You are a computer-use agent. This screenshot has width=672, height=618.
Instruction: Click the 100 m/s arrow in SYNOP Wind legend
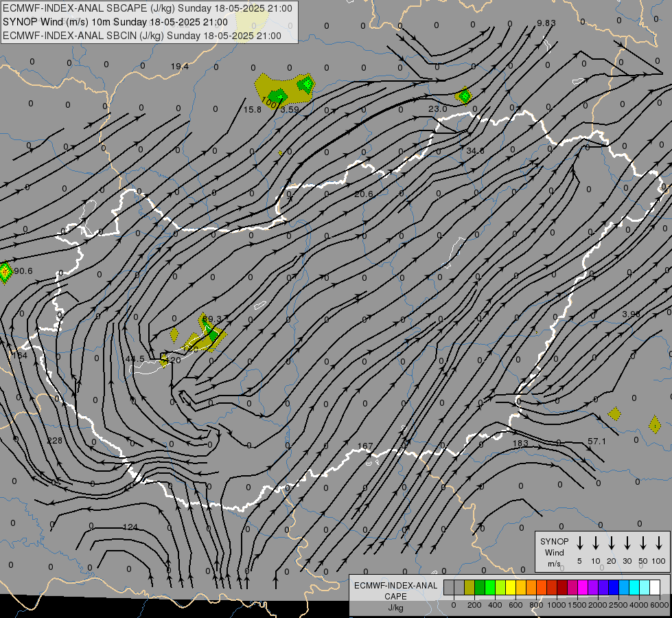coord(659,543)
